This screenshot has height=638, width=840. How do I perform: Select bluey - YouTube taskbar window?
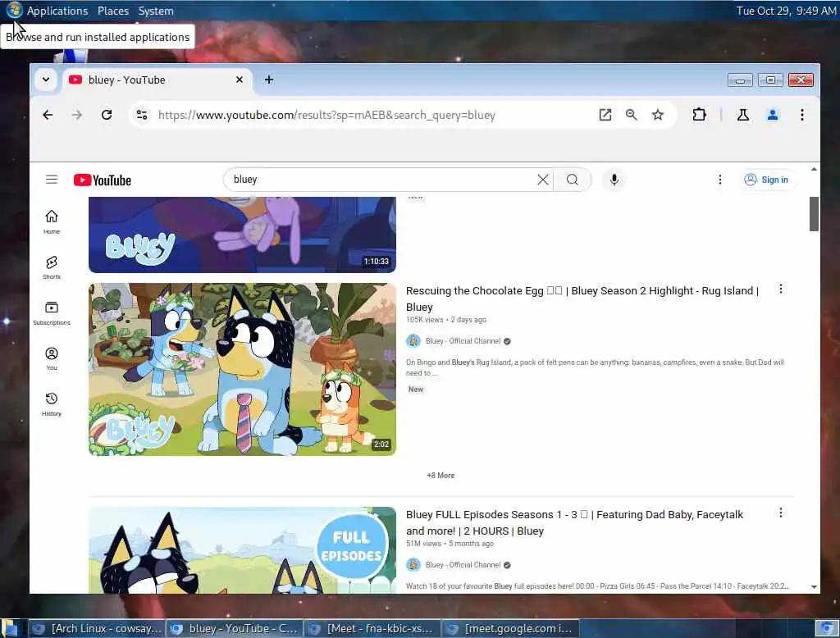tap(235, 628)
